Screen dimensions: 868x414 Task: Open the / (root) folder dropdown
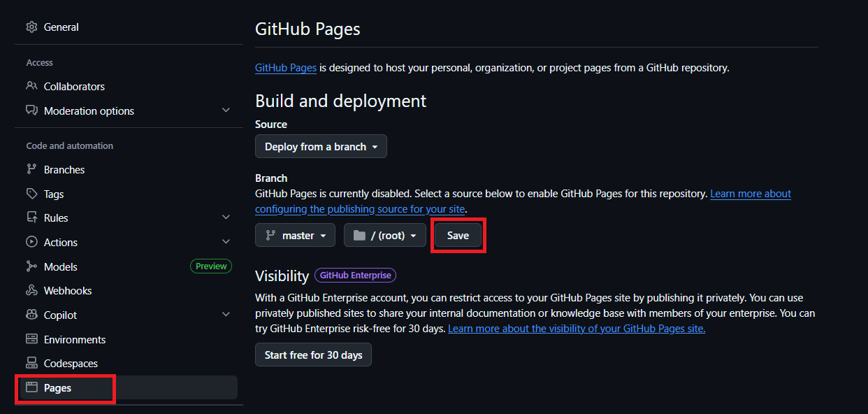click(384, 236)
